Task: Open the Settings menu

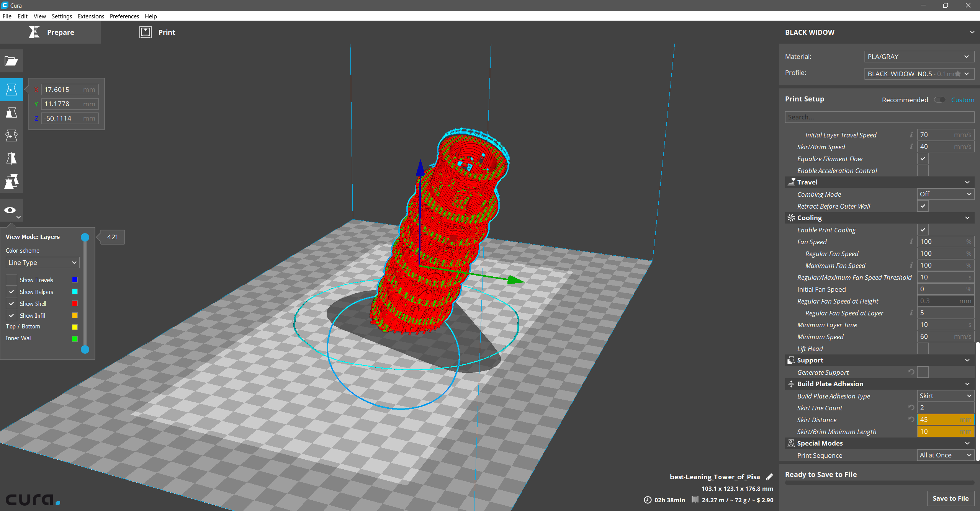Action: pyautogui.click(x=62, y=16)
